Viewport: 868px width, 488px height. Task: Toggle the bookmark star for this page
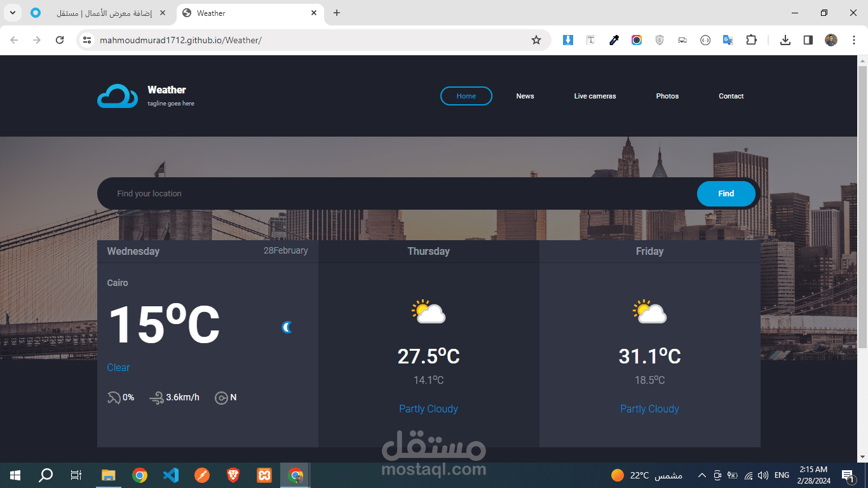click(536, 39)
